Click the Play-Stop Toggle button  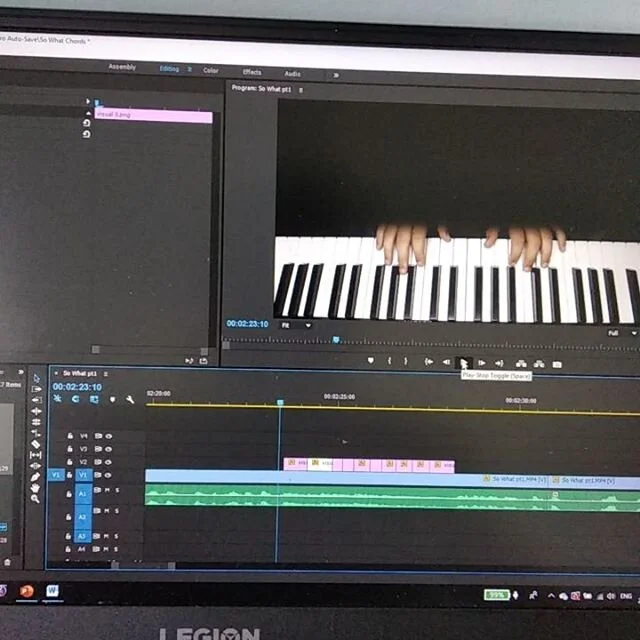pyautogui.click(x=464, y=362)
